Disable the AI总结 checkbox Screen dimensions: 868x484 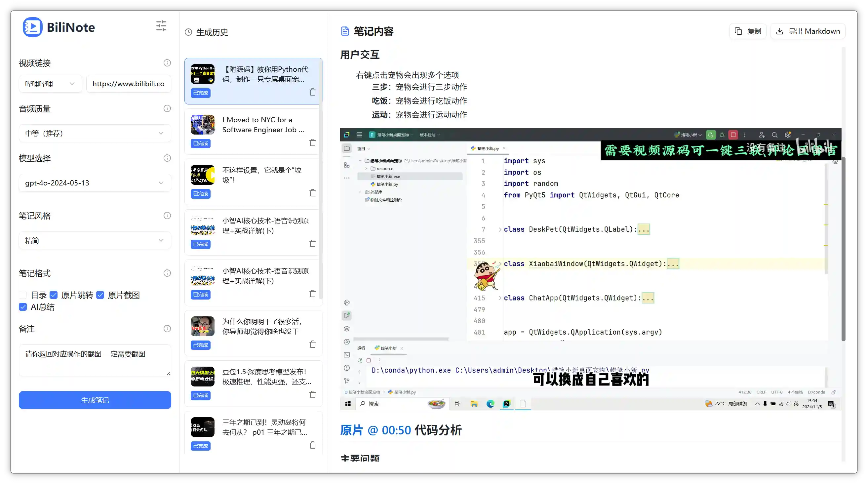point(22,307)
